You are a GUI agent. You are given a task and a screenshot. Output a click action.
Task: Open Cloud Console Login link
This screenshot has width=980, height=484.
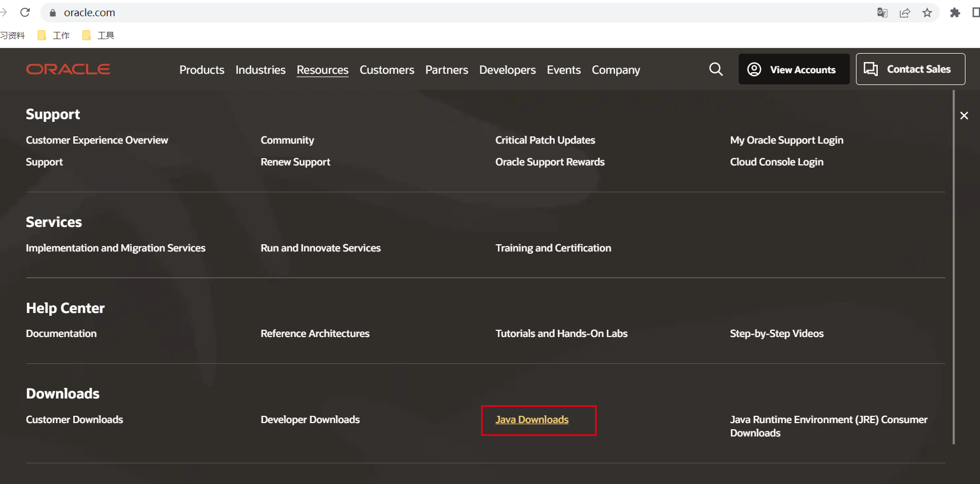coord(776,162)
